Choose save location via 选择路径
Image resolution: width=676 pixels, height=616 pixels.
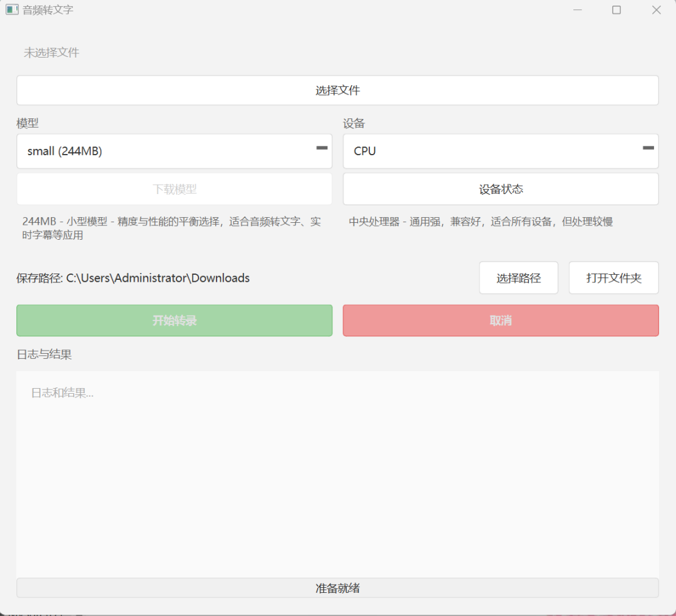519,277
